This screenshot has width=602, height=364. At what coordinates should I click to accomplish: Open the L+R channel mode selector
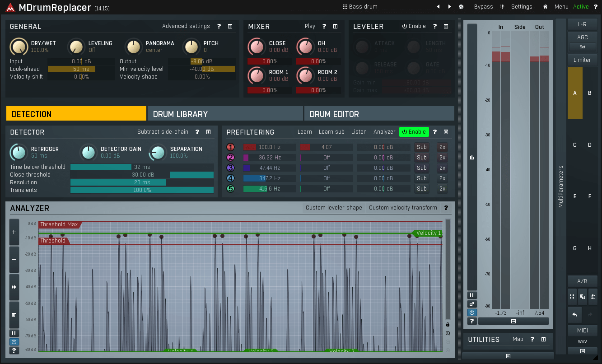[x=582, y=24]
